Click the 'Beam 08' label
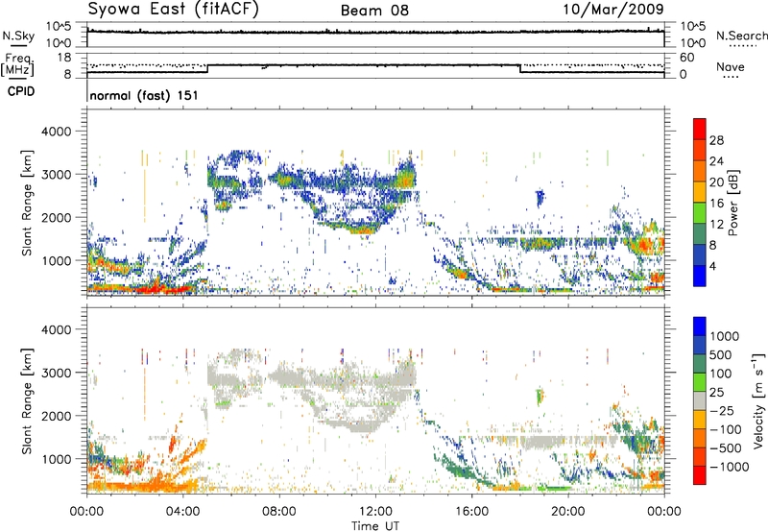The height and width of the screenshot is (532, 768). click(x=374, y=11)
